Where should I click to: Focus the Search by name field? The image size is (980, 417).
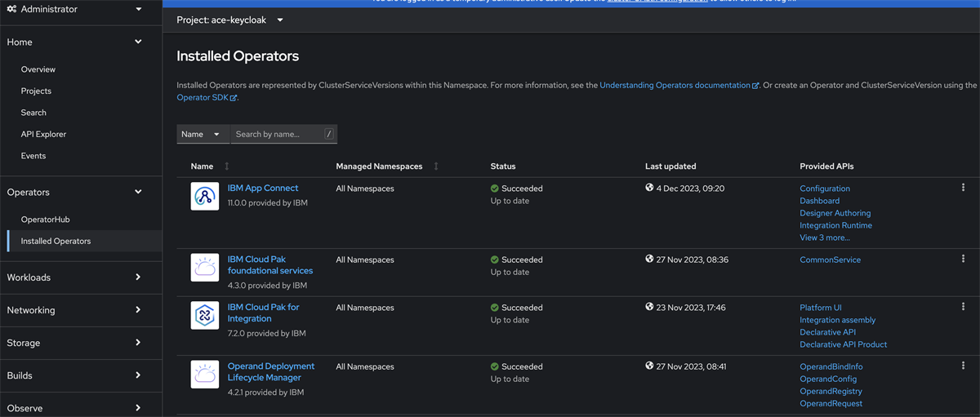click(276, 134)
